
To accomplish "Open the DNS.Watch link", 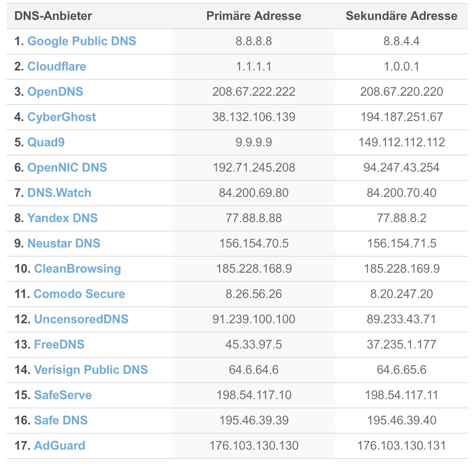I will coord(59,193).
